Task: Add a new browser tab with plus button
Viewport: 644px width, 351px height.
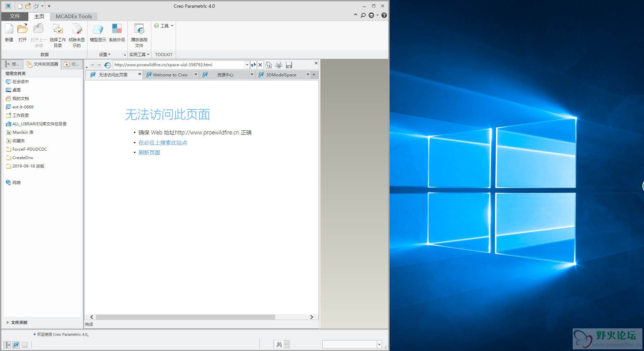Action: 314,75
